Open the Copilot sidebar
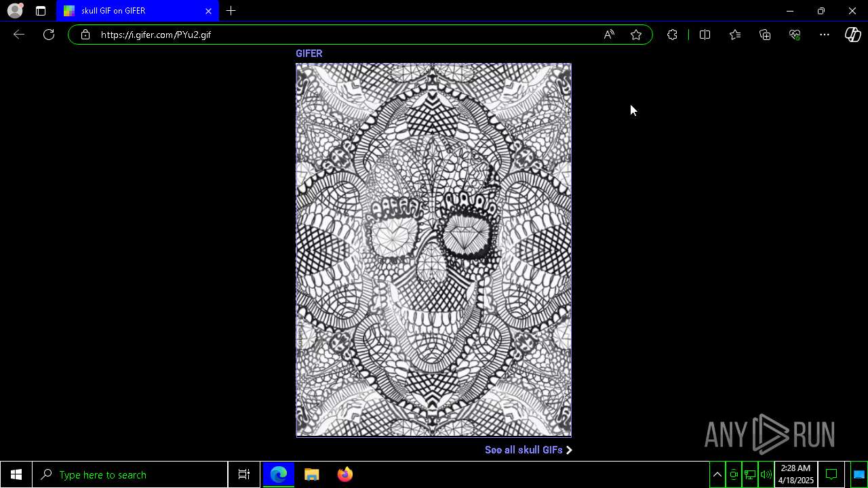This screenshot has height=488, width=868. (853, 35)
